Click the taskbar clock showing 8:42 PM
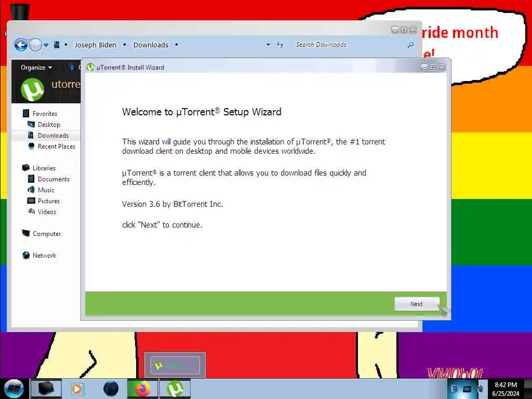This screenshot has width=532, height=399. [506, 389]
